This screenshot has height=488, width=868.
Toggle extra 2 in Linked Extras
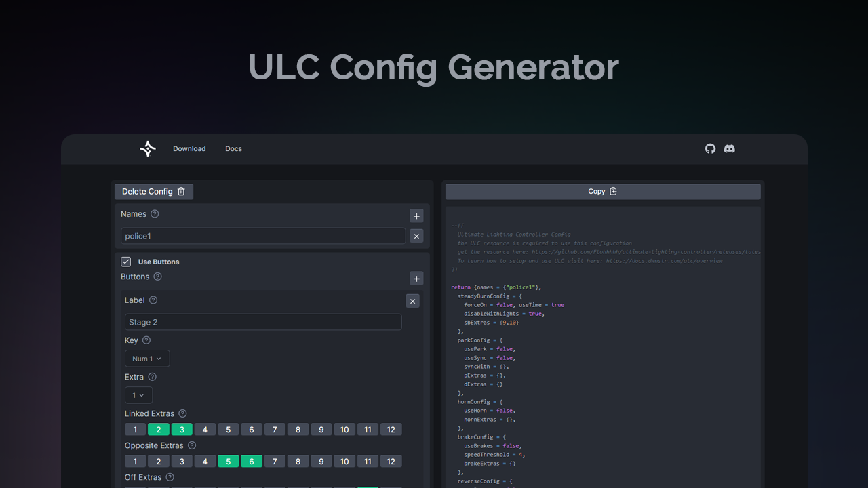coord(158,429)
